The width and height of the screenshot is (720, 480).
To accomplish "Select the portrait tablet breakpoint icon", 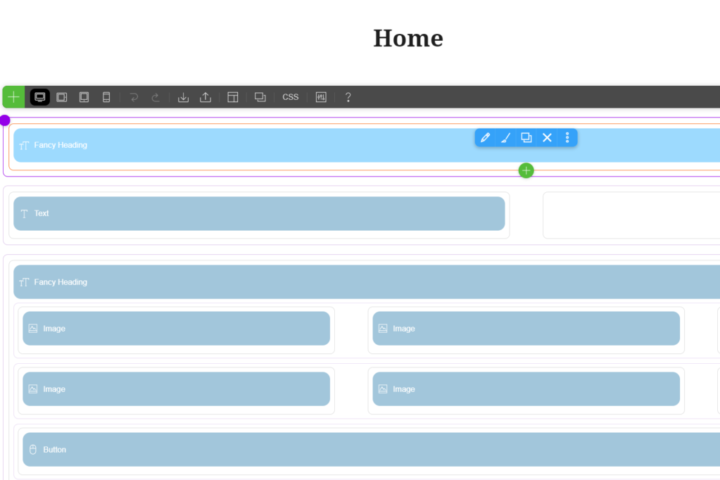I will pyautogui.click(x=84, y=97).
